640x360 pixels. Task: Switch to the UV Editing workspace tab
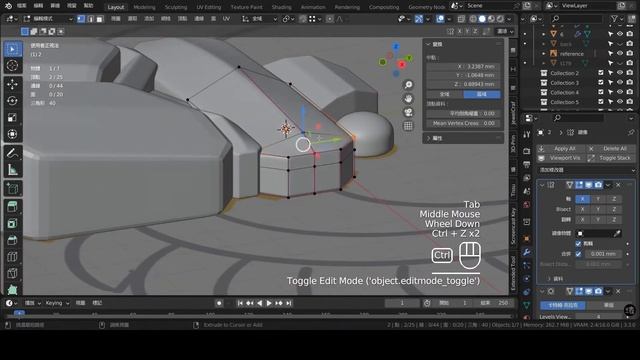(x=209, y=7)
